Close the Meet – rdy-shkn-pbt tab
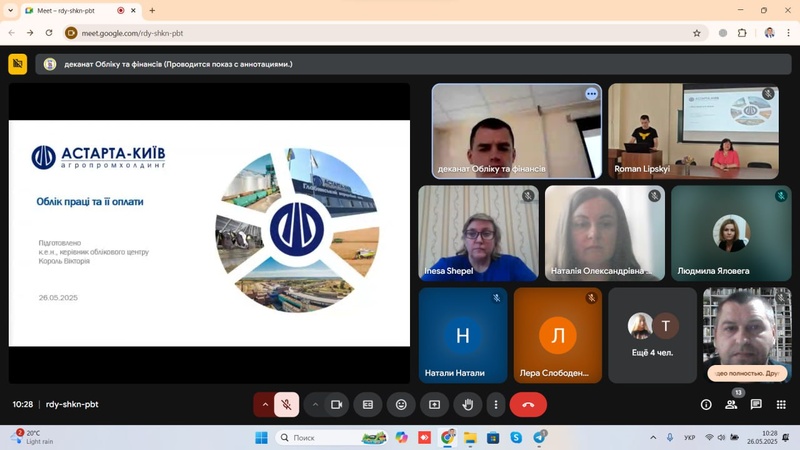The width and height of the screenshot is (800, 450). (x=133, y=10)
